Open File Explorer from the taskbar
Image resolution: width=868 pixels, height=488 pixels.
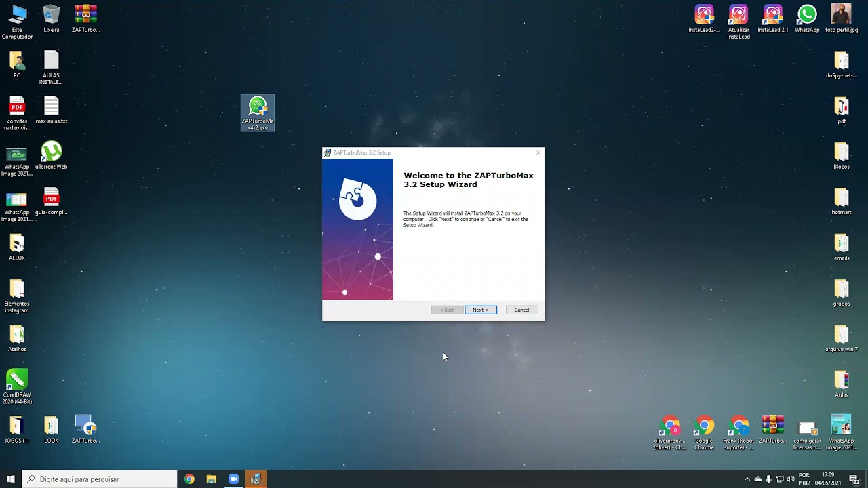point(212,479)
